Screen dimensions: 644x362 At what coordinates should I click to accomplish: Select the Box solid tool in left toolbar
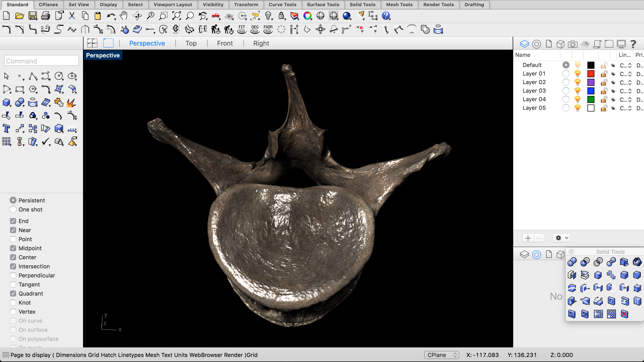(x=7, y=102)
